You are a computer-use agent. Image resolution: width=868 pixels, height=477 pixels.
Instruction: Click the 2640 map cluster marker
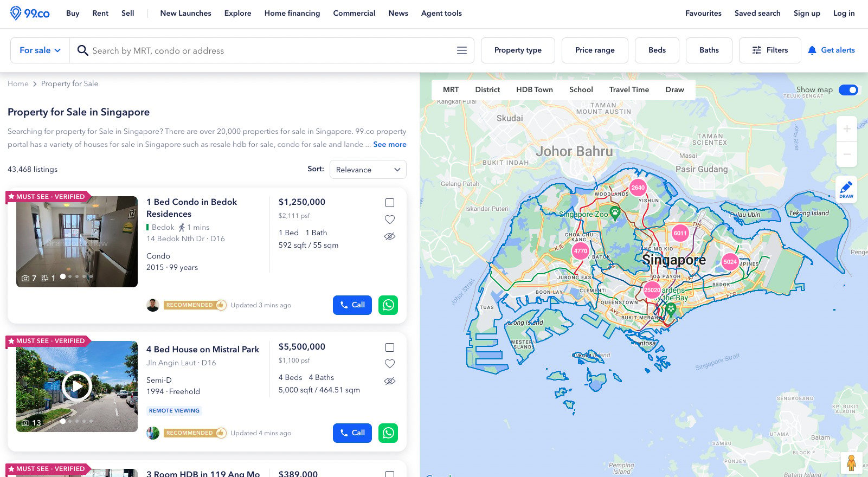[x=638, y=188]
